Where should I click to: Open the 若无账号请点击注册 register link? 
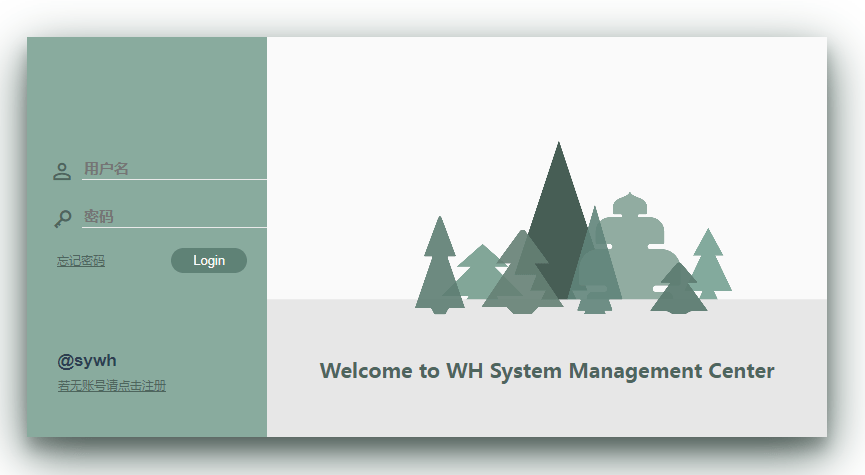pos(112,386)
